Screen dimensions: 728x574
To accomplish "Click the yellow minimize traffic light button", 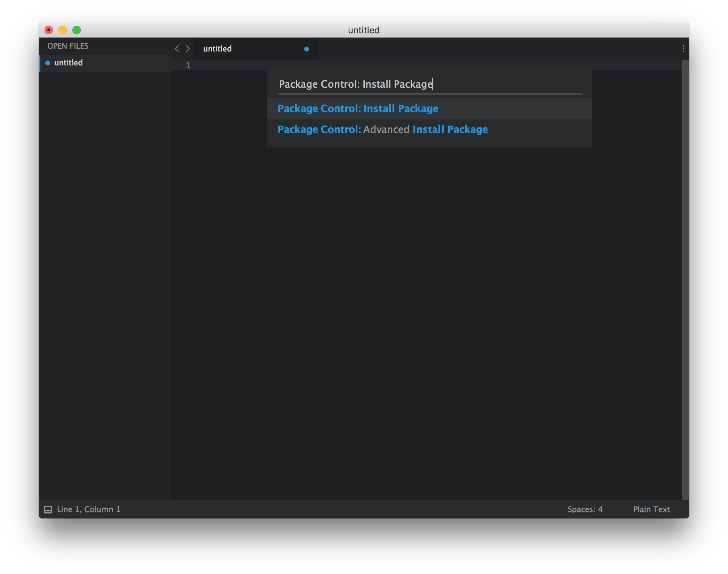I will click(x=63, y=30).
